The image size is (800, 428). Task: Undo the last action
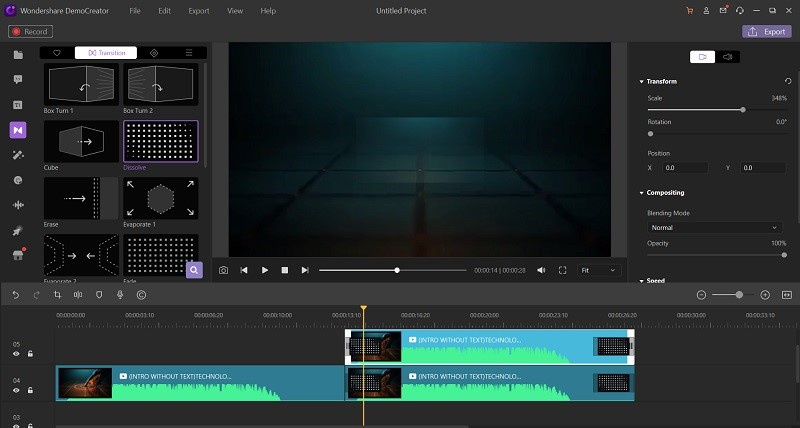pos(15,295)
